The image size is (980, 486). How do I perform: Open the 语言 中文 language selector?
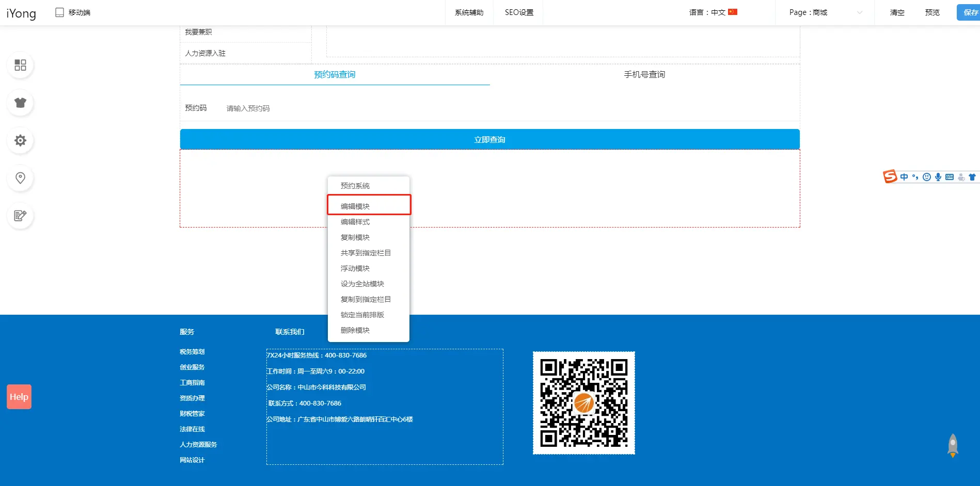(x=713, y=12)
